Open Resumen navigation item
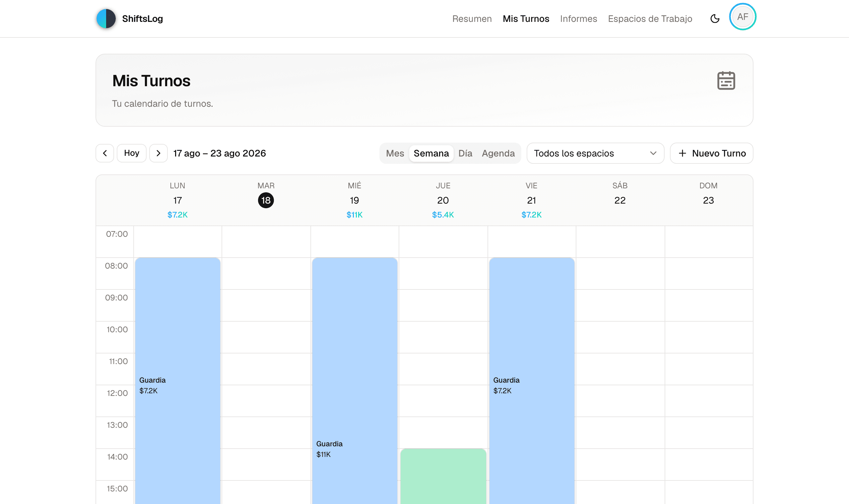 [472, 19]
